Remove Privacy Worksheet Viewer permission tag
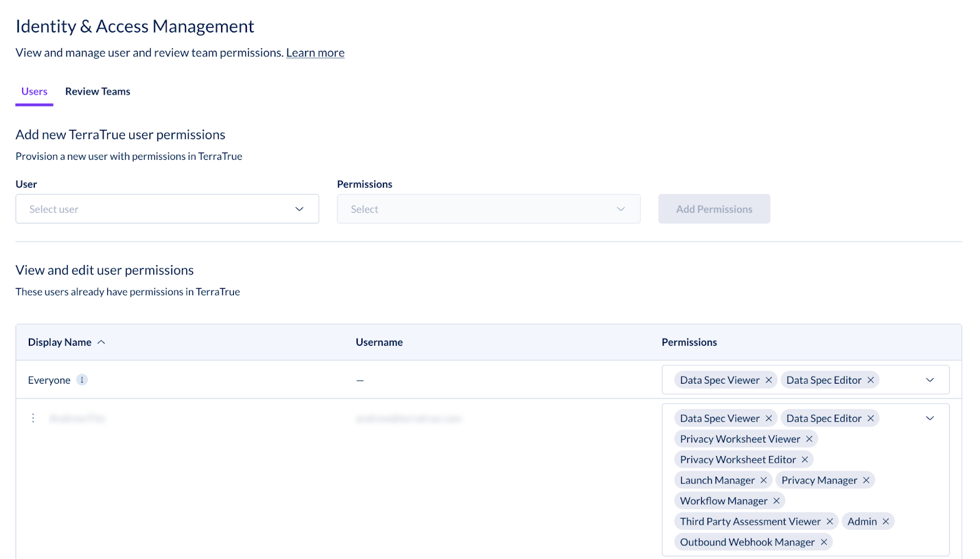980x559 pixels. (809, 439)
